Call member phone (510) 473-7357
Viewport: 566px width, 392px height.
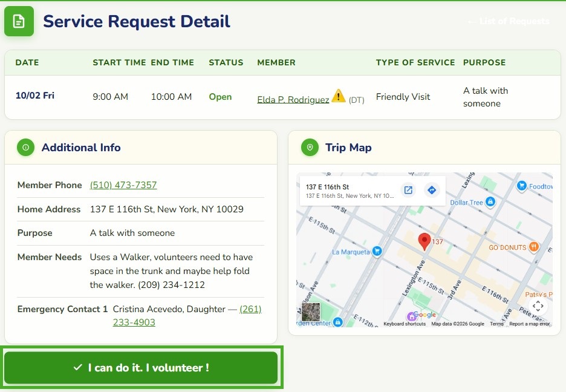tap(123, 185)
